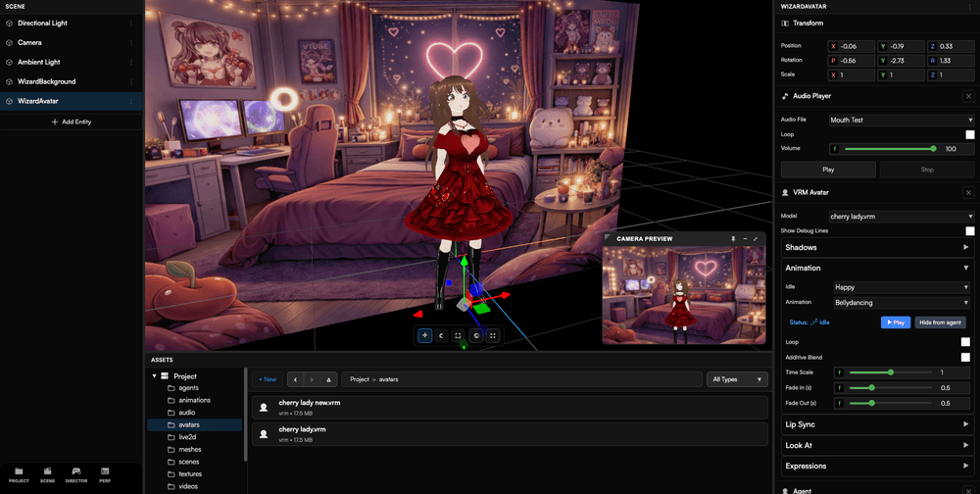
Task: Expand the Expressions section
Action: (877, 466)
